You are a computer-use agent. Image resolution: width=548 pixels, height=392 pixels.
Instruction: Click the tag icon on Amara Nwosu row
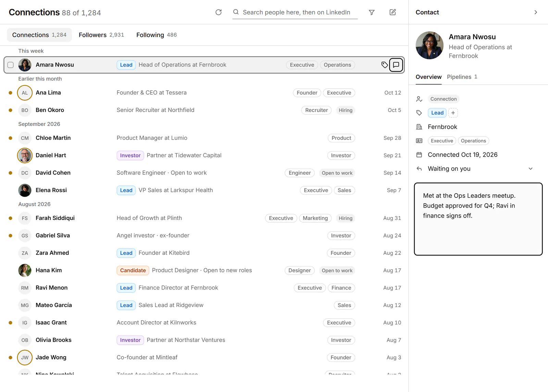(x=385, y=65)
